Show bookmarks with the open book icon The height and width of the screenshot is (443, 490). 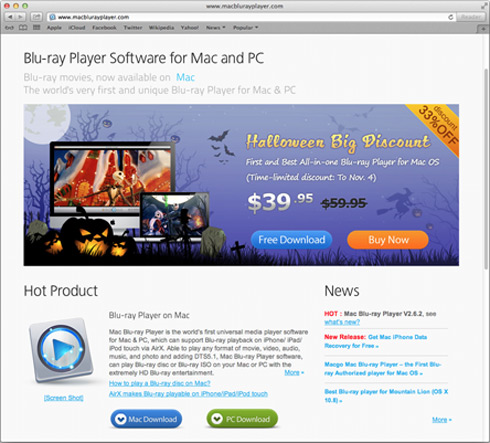pyautogui.click(x=23, y=28)
